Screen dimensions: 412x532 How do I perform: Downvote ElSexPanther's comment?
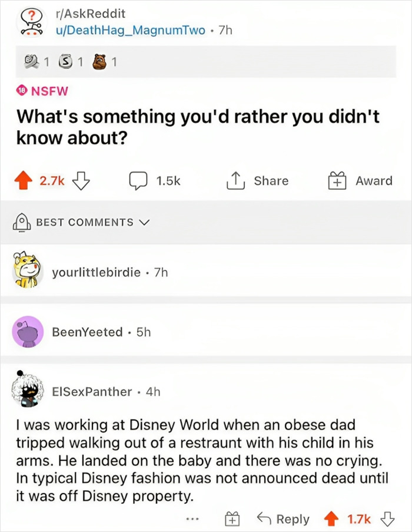387,518
